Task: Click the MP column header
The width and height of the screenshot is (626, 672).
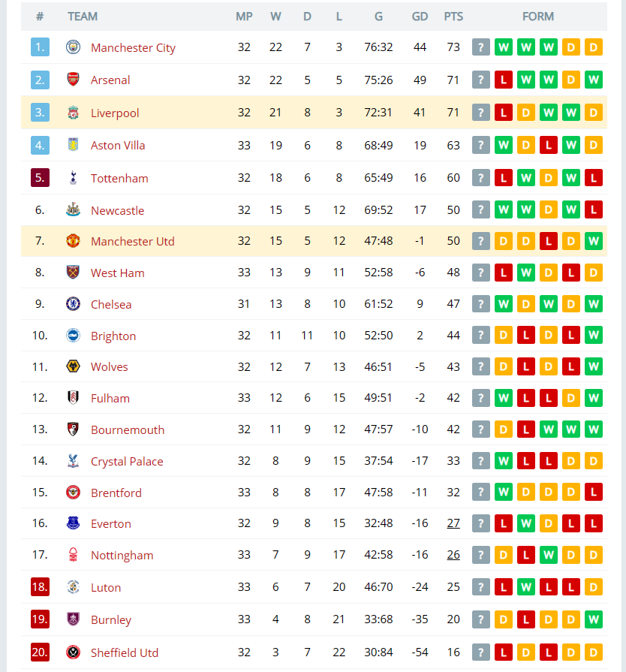Action: coord(244,17)
